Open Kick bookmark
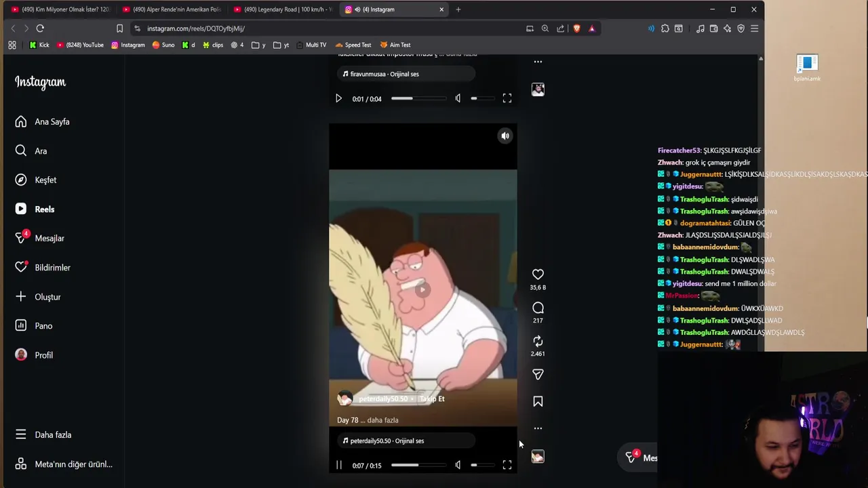 point(39,45)
